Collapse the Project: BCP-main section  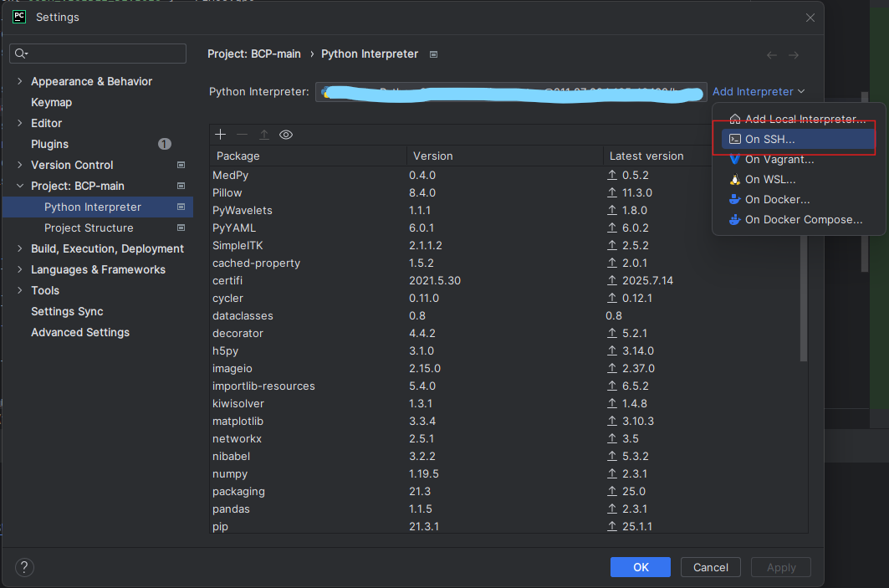[x=20, y=186]
